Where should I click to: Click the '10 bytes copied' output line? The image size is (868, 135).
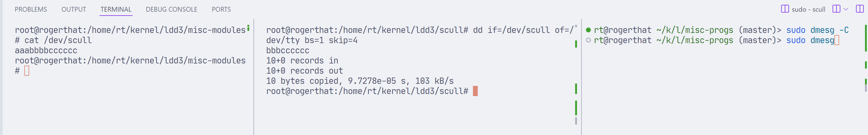pos(360,81)
